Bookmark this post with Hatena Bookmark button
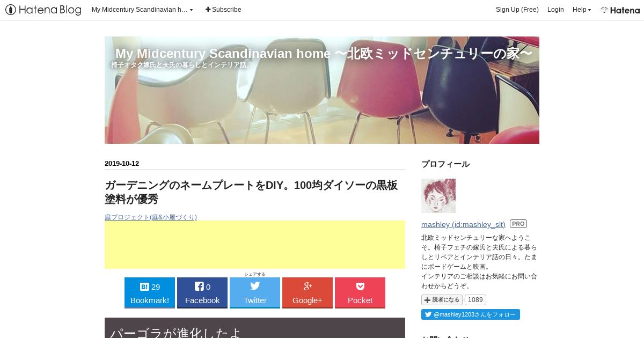The height and width of the screenshot is (338, 644). tap(150, 293)
